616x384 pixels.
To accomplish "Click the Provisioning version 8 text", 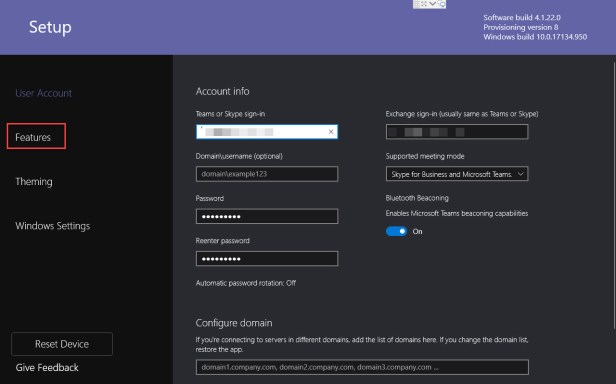I will point(521,27).
